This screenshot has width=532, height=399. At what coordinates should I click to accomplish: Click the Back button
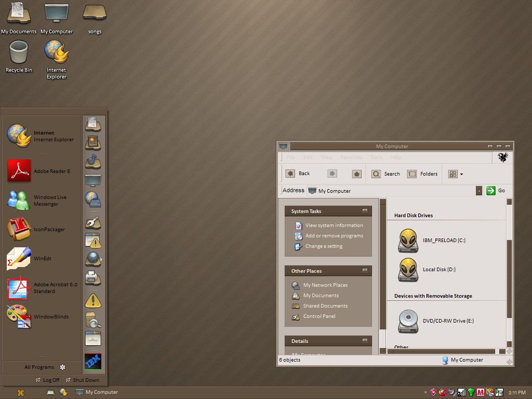(298, 174)
